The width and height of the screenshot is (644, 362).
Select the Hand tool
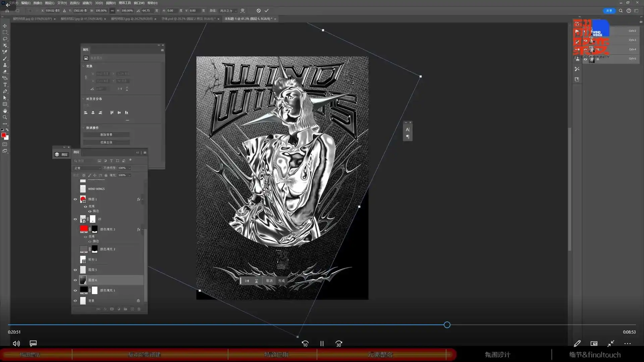5,111
